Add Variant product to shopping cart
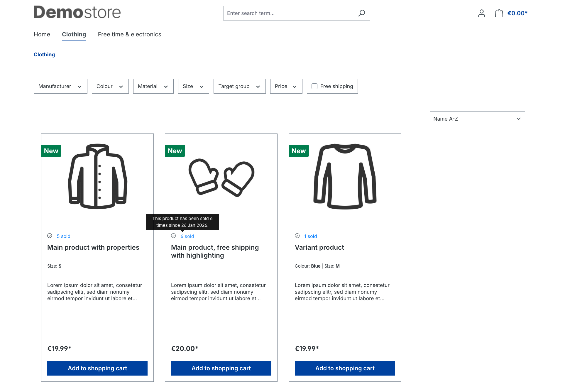Viewport: 570px width, 392px height. point(345,368)
